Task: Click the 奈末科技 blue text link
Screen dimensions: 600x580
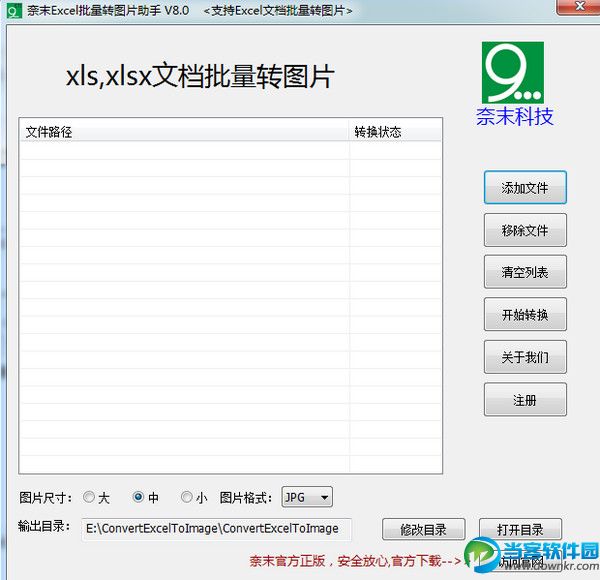Action: (x=515, y=116)
